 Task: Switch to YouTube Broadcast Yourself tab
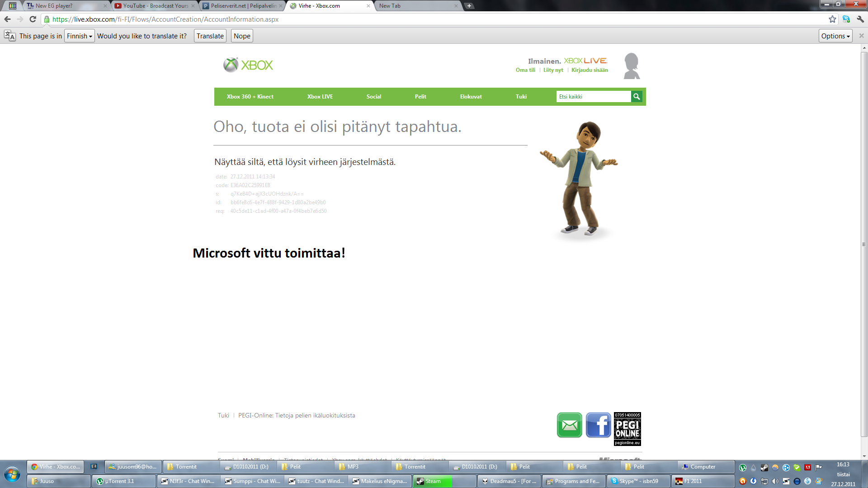pos(154,6)
